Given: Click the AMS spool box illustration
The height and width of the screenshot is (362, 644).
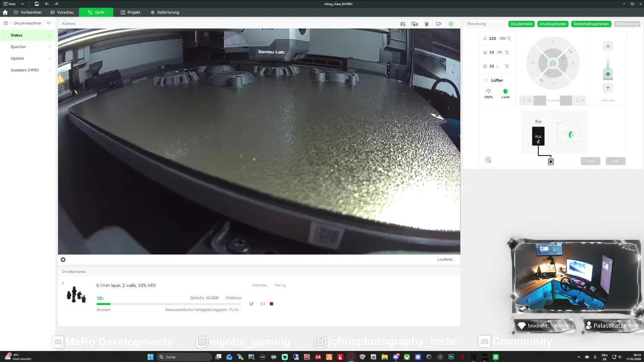Looking at the screenshot, I should tap(568, 133).
